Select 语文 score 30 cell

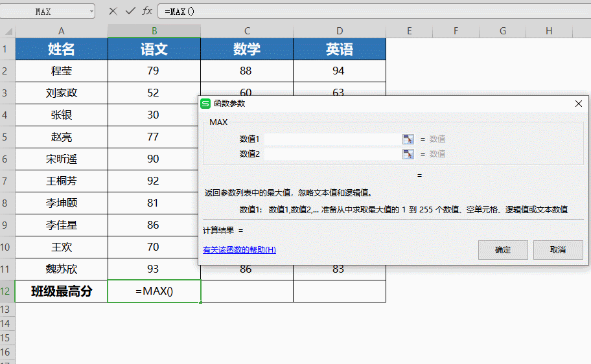(154, 115)
